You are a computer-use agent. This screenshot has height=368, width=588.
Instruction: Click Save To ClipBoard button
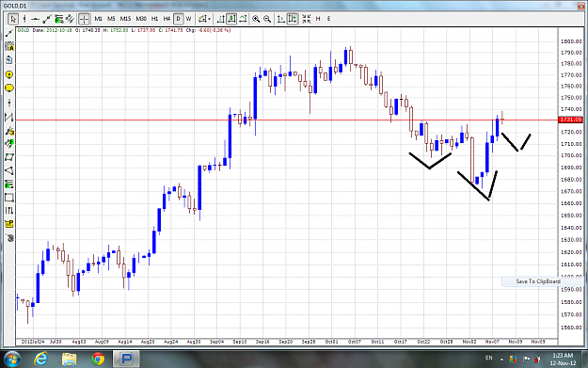[x=538, y=281]
